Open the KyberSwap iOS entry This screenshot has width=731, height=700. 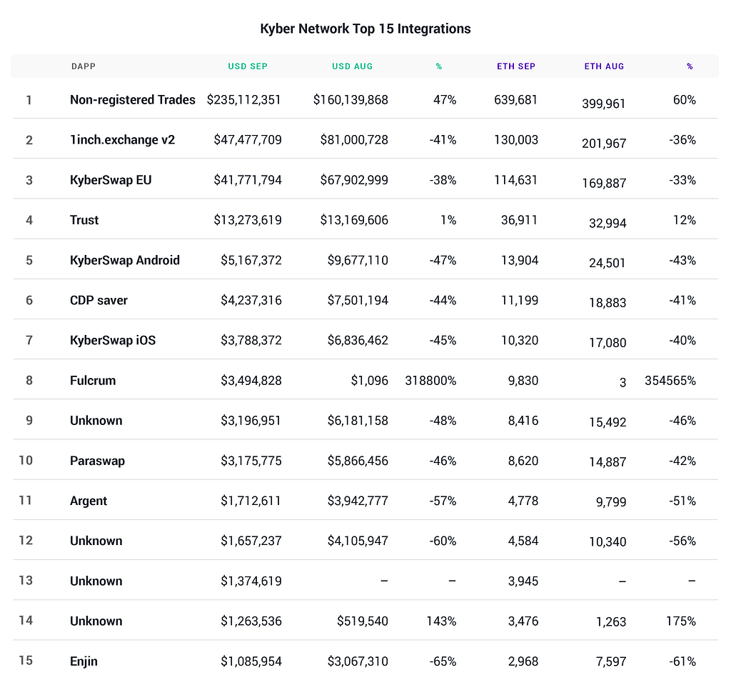point(113,340)
